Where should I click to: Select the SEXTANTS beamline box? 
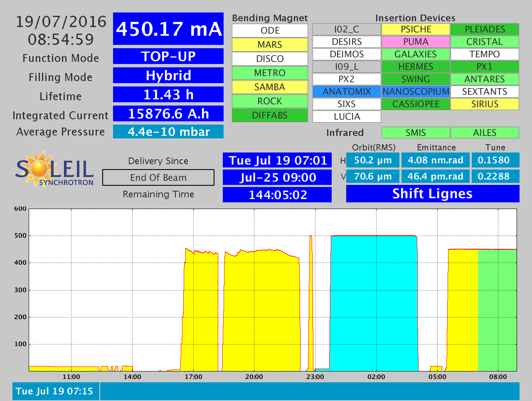coord(485,91)
